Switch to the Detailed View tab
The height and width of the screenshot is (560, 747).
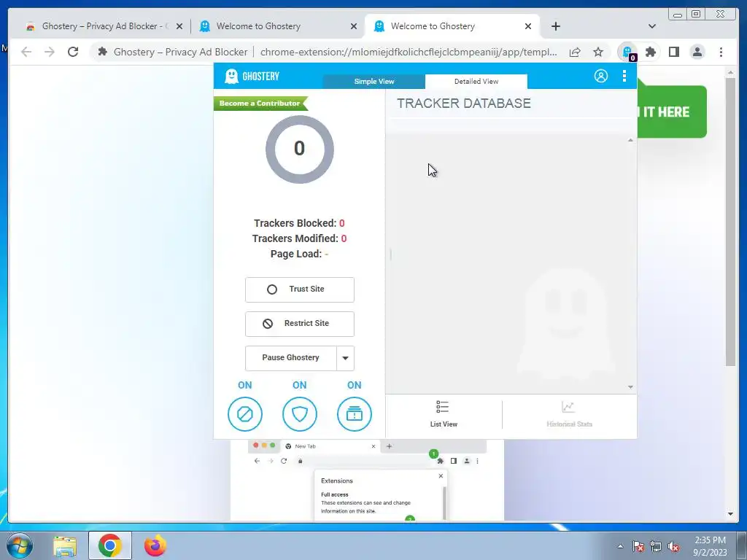pos(476,82)
